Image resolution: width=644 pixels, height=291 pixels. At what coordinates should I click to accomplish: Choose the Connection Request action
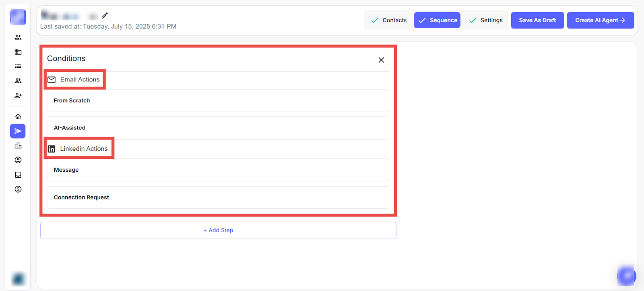218,197
